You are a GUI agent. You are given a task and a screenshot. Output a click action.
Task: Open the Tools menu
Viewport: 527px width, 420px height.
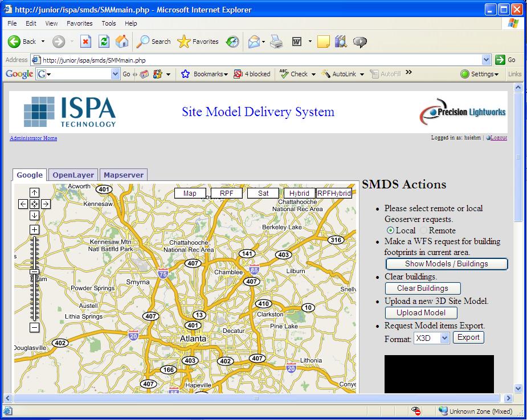coord(109,23)
